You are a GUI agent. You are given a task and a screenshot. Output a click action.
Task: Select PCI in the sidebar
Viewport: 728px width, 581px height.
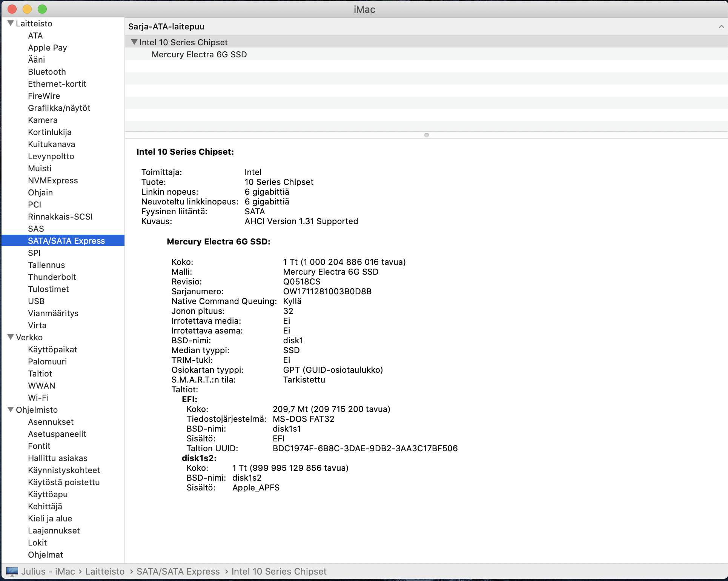[x=35, y=204]
